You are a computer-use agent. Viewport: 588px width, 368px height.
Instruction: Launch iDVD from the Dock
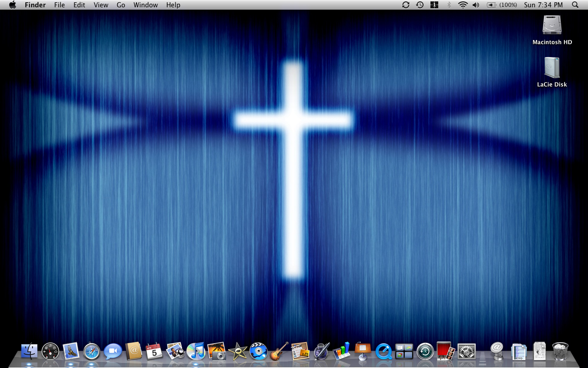[x=258, y=352]
